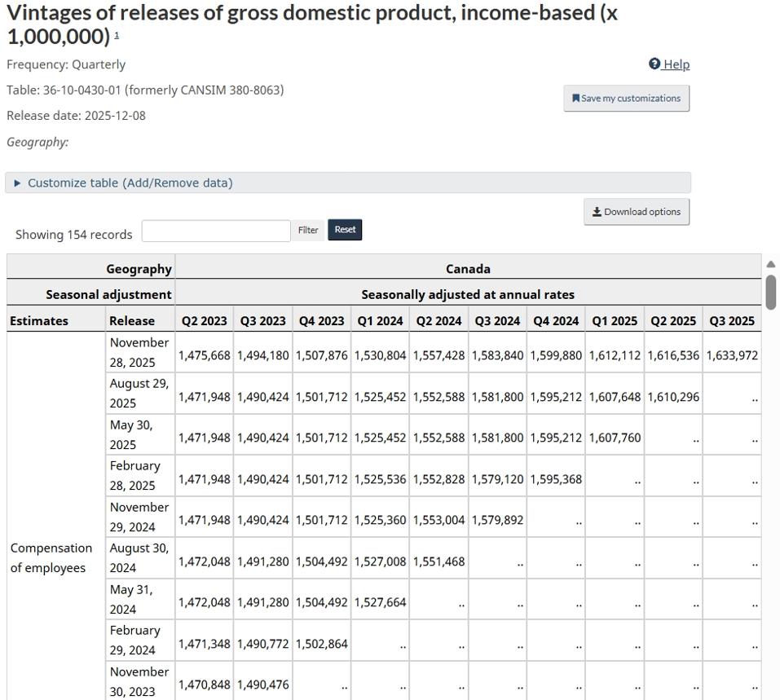This screenshot has height=700, width=780.
Task: Select the Q3 2025 column header
Action: coord(732,320)
